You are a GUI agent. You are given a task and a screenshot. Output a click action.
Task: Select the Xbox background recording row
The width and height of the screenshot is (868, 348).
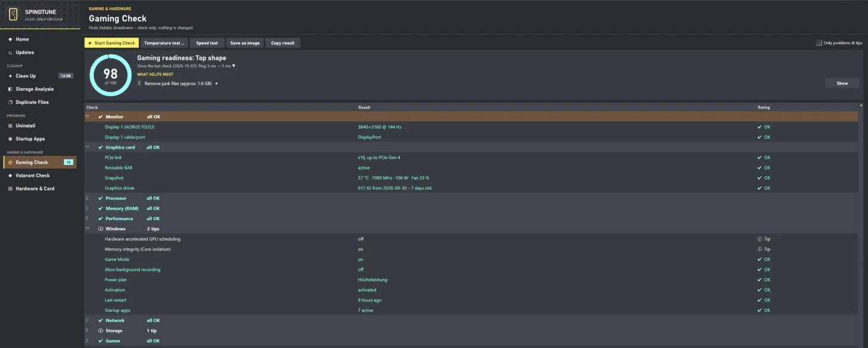pos(472,269)
